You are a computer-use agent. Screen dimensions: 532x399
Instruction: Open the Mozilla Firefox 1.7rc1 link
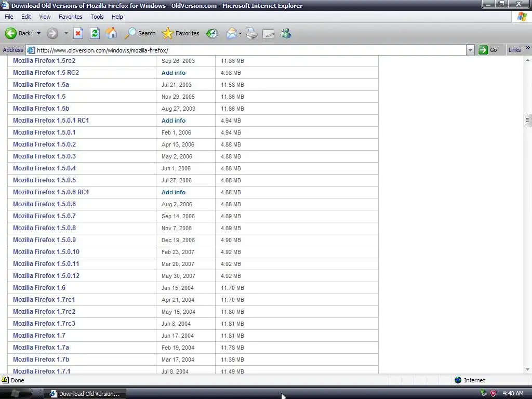pyautogui.click(x=44, y=300)
